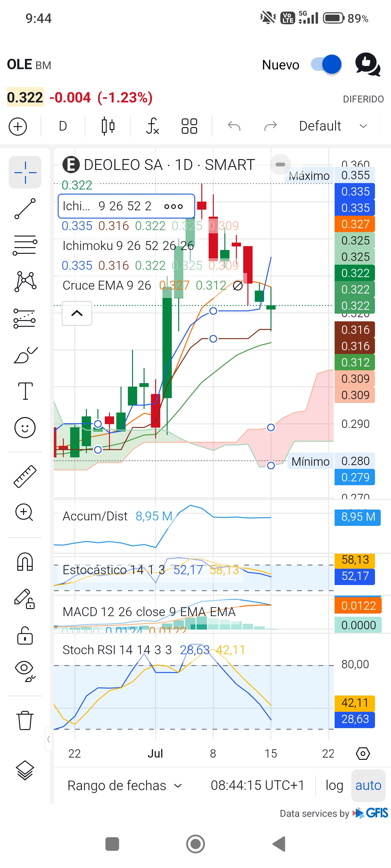Open the chart layout templates grid

point(189,126)
